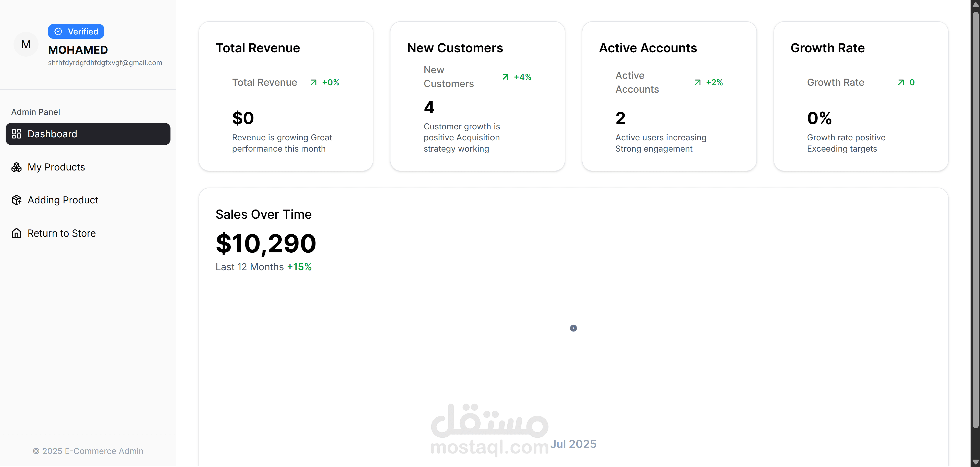Select Return to Store link
The height and width of the screenshot is (467, 980).
coord(62,233)
